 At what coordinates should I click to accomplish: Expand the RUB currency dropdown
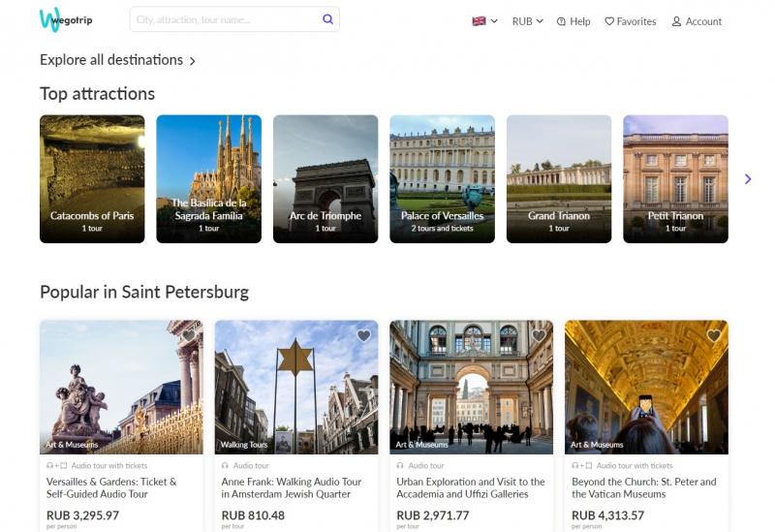tap(527, 21)
